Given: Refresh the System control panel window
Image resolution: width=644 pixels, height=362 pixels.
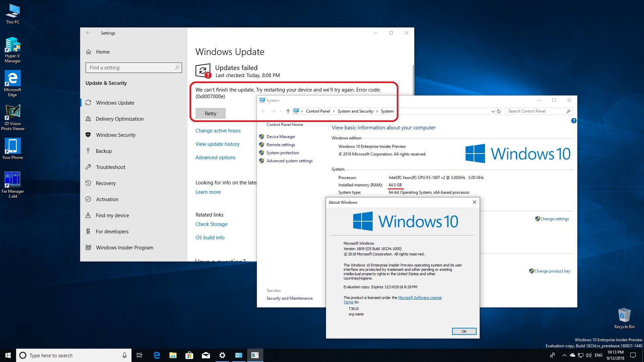Looking at the screenshot, I should point(499,111).
